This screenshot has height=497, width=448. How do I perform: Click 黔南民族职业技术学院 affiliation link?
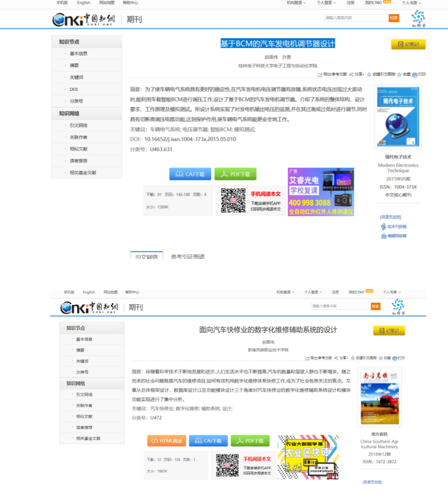point(268,350)
